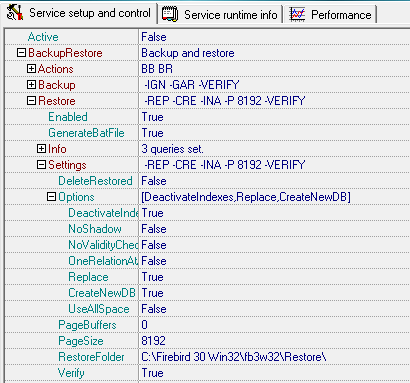The width and height of the screenshot is (410, 383).
Task: Click the Settings row's -REP -CRE value
Action: [225, 165]
